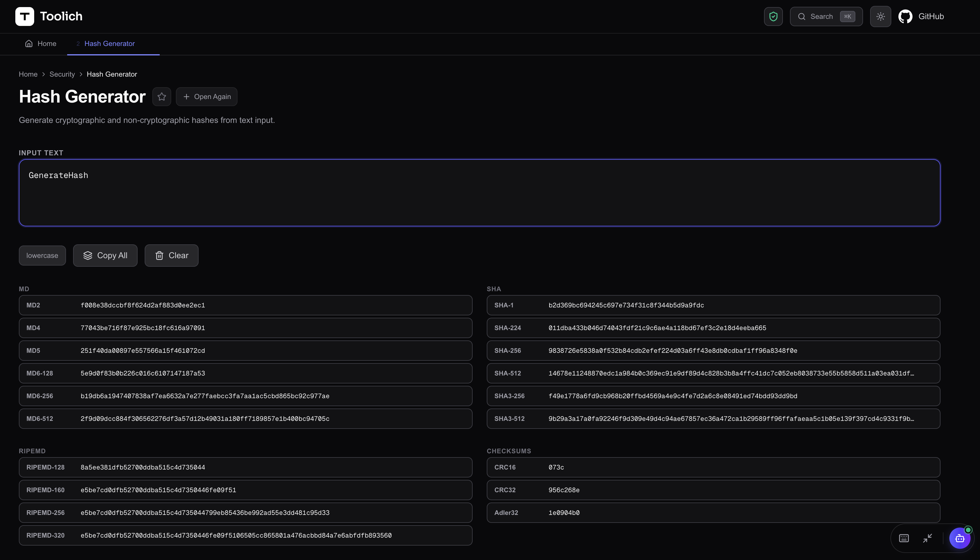980x560 pixels.
Task: Copy the MD2 hash row
Action: 245,305
